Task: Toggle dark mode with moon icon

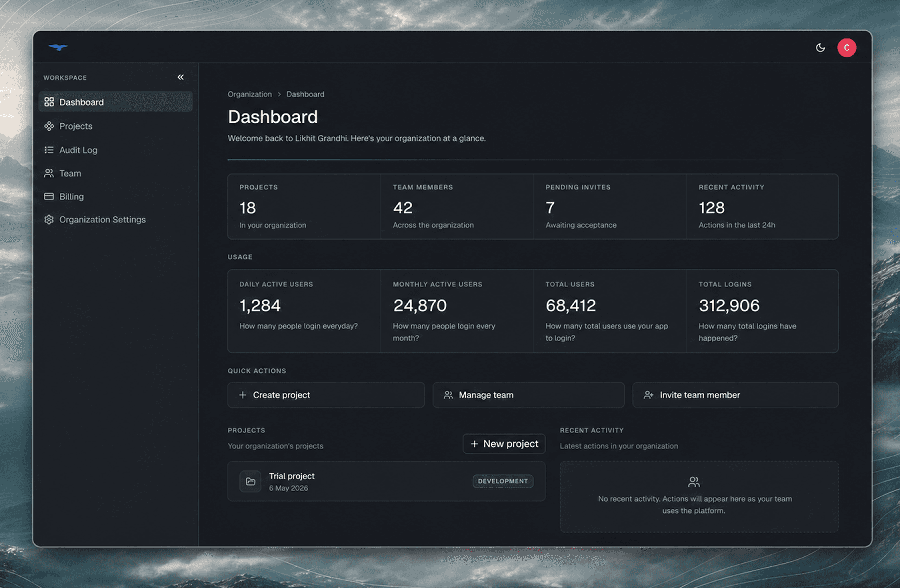Action: point(820,48)
